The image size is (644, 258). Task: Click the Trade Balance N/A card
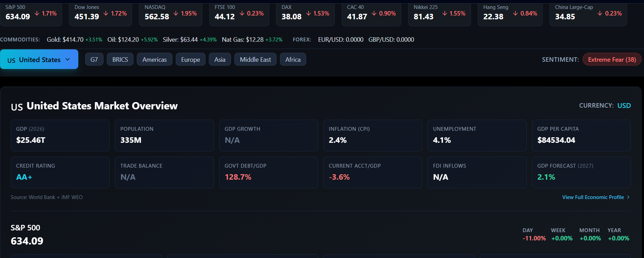click(x=164, y=172)
